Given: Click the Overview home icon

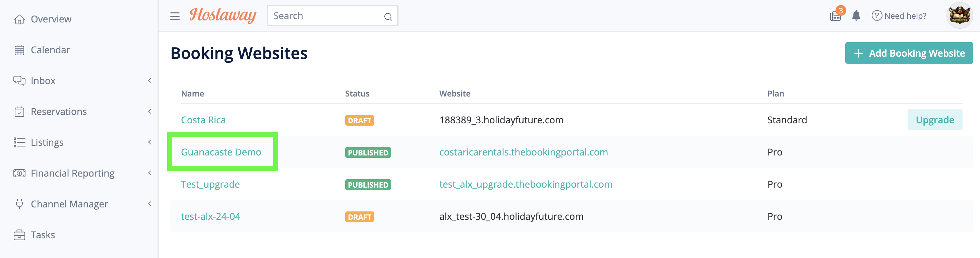Looking at the screenshot, I should pyautogui.click(x=19, y=19).
